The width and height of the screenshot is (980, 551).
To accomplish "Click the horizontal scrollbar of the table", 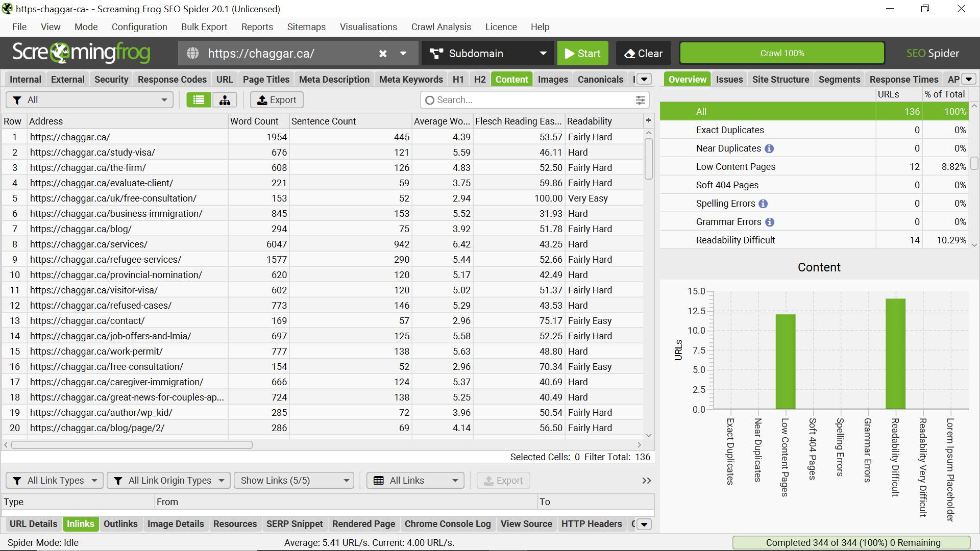I will coord(132,445).
